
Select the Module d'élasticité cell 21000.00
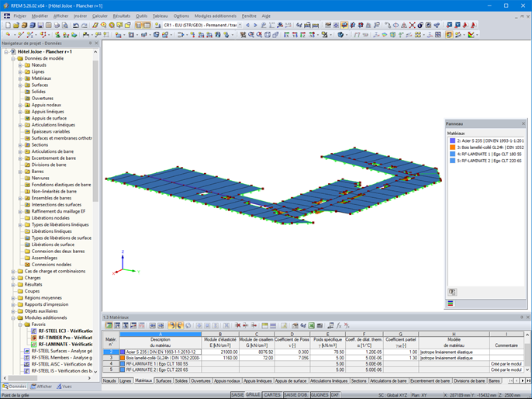coord(220,352)
